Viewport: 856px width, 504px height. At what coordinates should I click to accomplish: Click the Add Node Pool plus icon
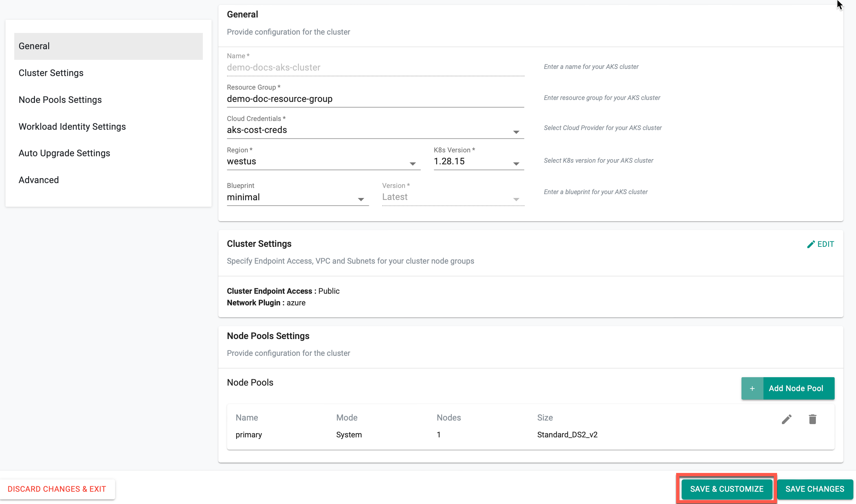coord(752,388)
